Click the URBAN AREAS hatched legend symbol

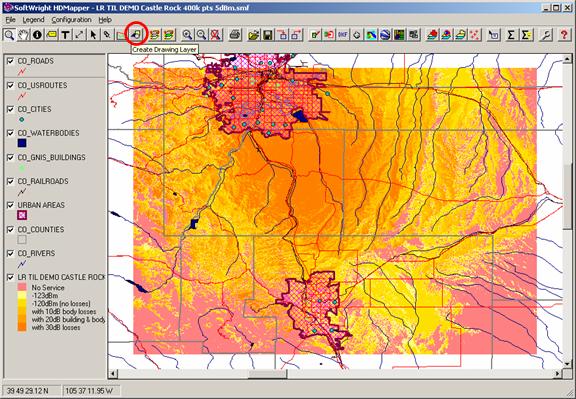[x=22, y=215]
